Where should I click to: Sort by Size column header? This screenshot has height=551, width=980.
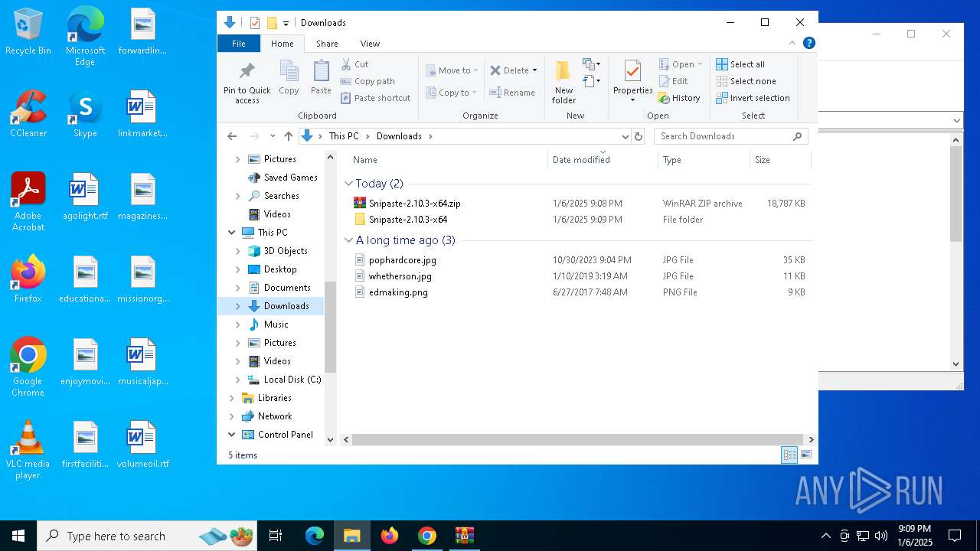coord(779,160)
